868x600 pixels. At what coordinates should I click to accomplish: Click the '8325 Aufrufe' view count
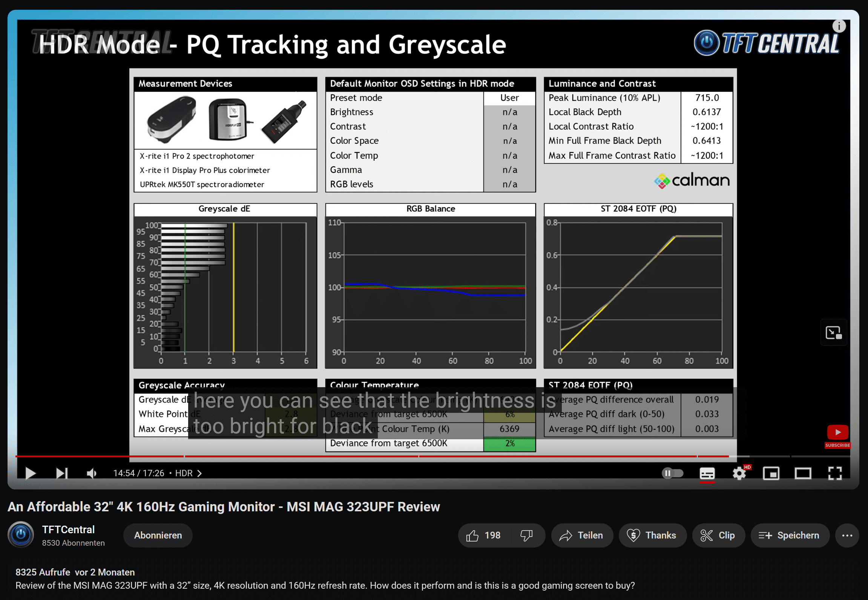[x=43, y=572]
